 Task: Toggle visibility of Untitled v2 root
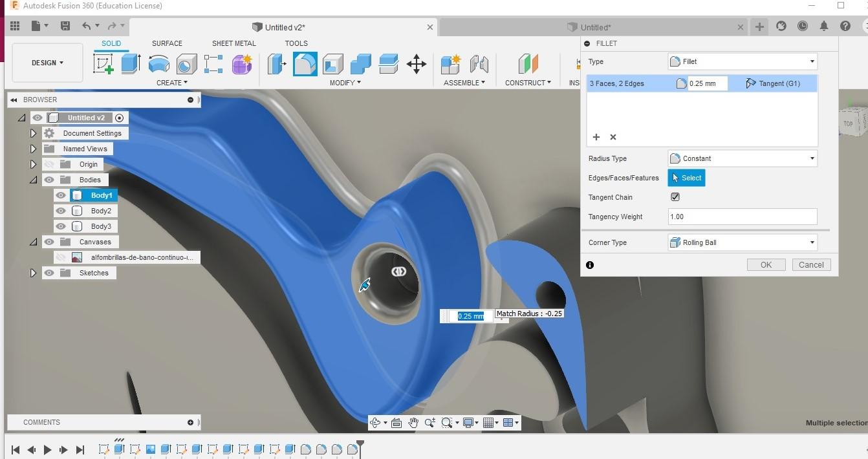pos(38,118)
